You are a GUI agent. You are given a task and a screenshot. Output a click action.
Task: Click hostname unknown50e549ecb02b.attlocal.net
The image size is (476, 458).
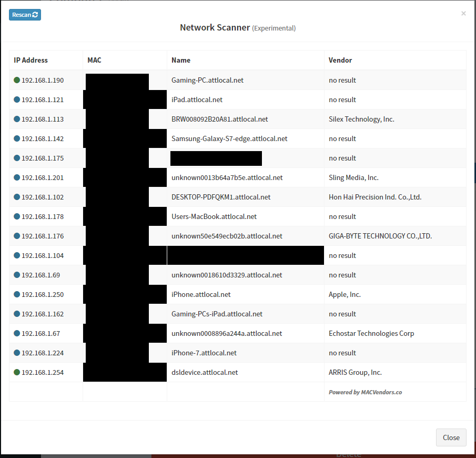[227, 236]
